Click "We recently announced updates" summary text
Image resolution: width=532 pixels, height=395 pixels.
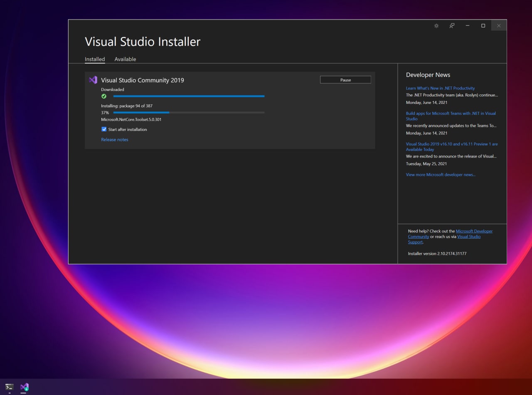451,126
